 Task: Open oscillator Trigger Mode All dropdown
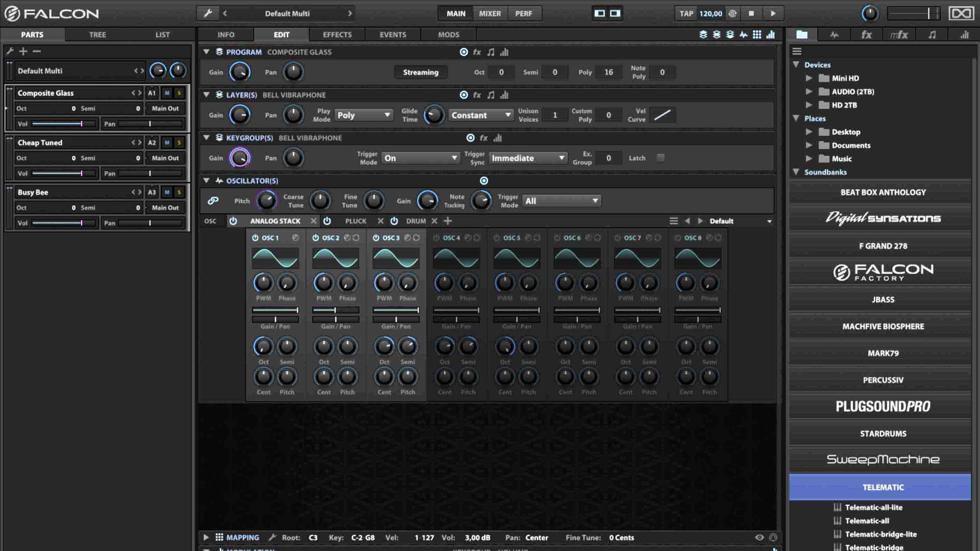[561, 201]
